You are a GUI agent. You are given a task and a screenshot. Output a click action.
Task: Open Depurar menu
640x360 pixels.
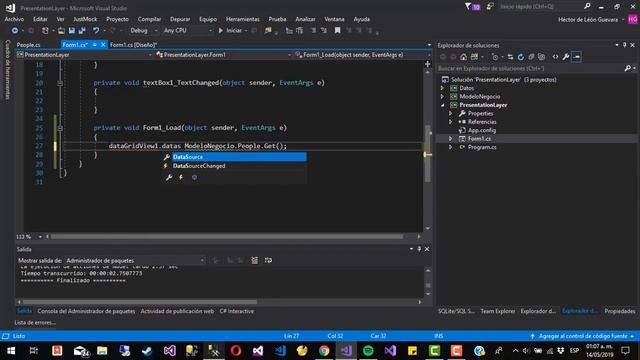point(180,19)
